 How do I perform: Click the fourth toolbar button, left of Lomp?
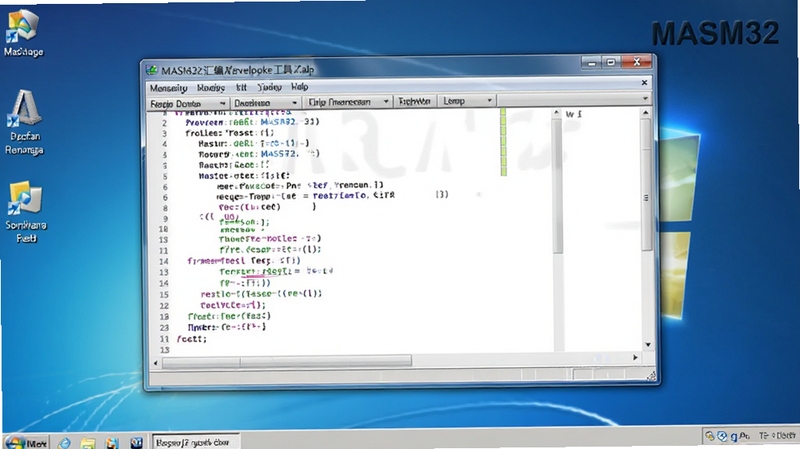pos(414,102)
